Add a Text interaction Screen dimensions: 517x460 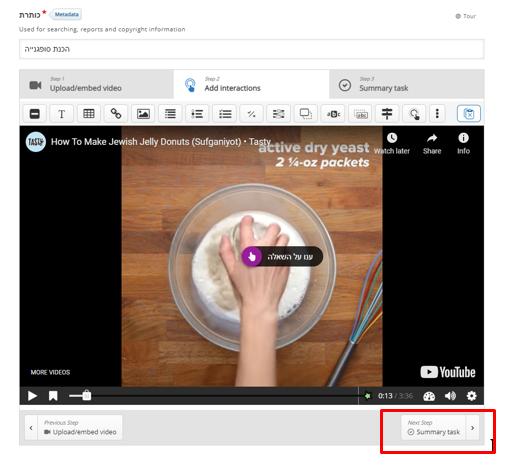[x=62, y=114]
